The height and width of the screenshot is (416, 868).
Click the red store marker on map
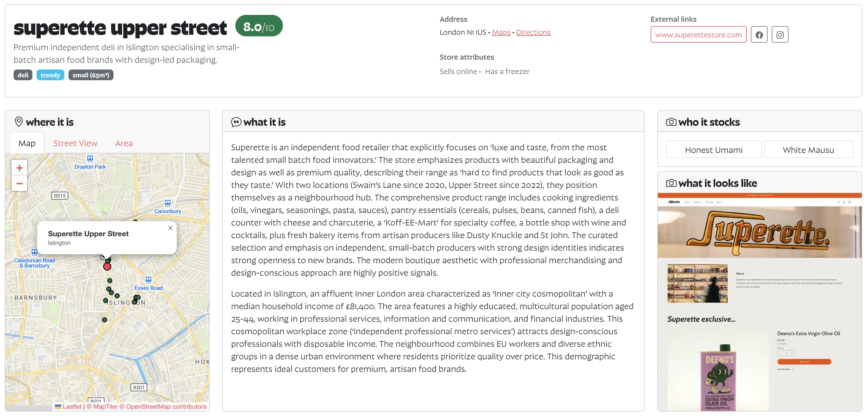click(107, 267)
